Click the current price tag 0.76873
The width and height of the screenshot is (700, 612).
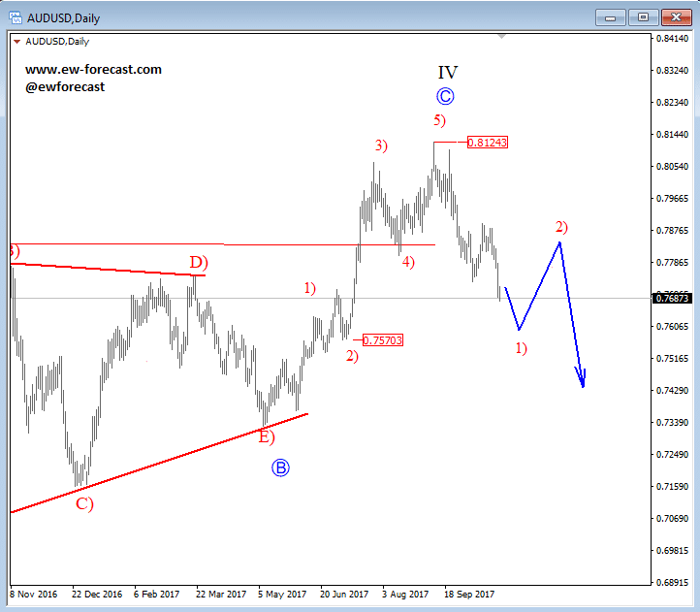click(x=672, y=298)
